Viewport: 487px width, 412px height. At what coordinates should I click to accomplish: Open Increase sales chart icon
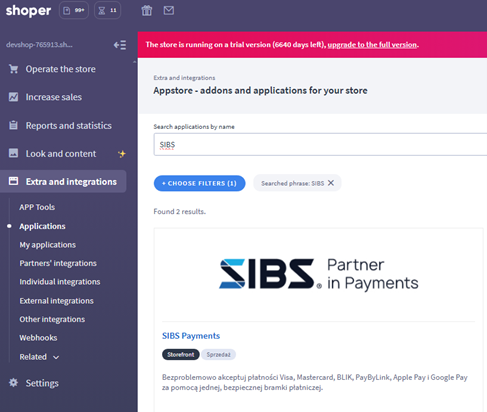tap(13, 97)
